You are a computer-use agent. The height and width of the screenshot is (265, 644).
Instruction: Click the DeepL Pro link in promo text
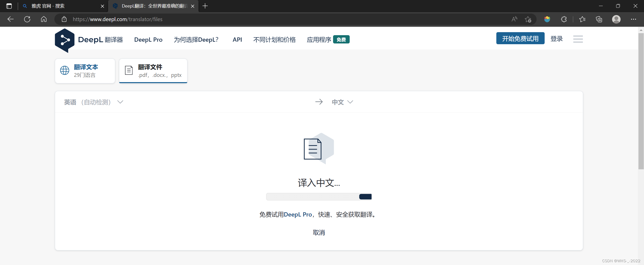[x=298, y=215]
